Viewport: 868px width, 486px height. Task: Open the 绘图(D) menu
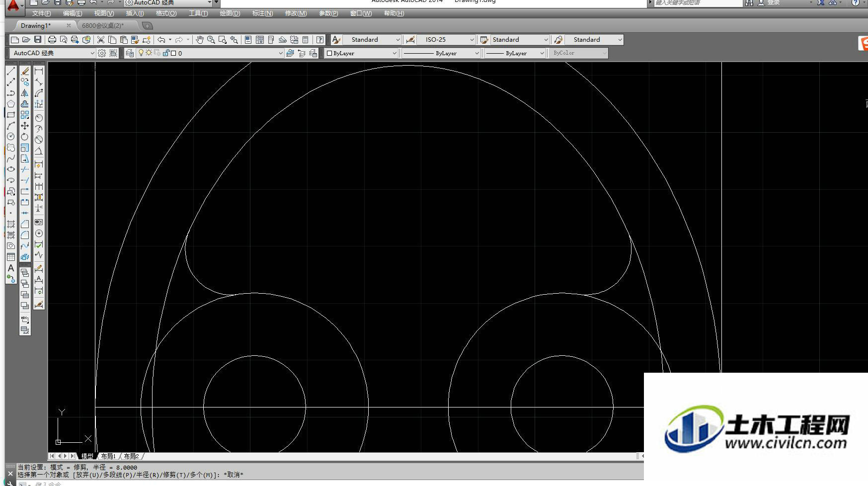click(x=230, y=13)
